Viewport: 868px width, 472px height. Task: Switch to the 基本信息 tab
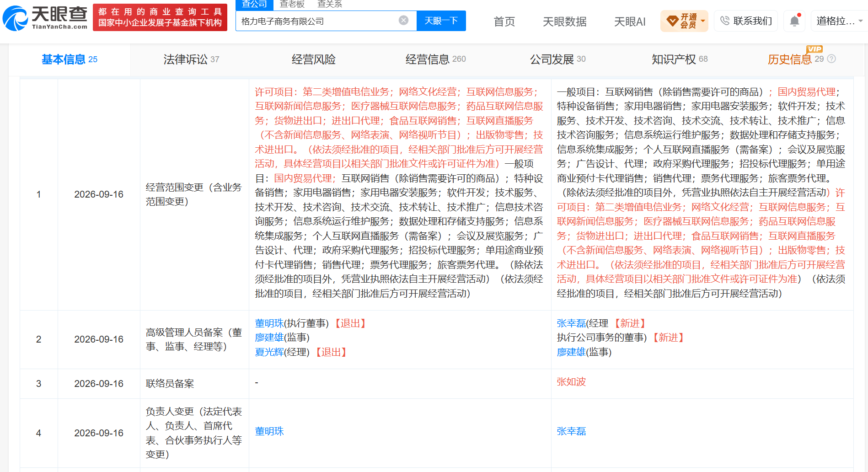coord(70,59)
